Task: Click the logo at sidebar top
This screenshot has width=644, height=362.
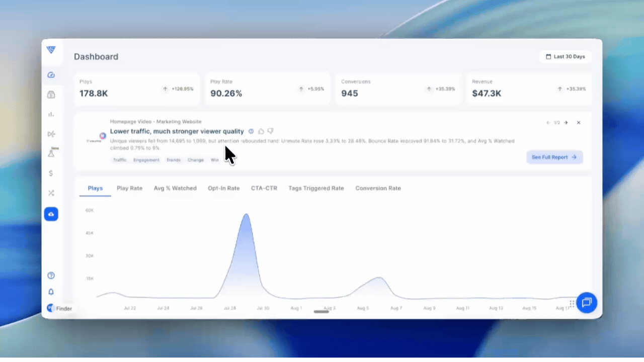Action: 51,50
